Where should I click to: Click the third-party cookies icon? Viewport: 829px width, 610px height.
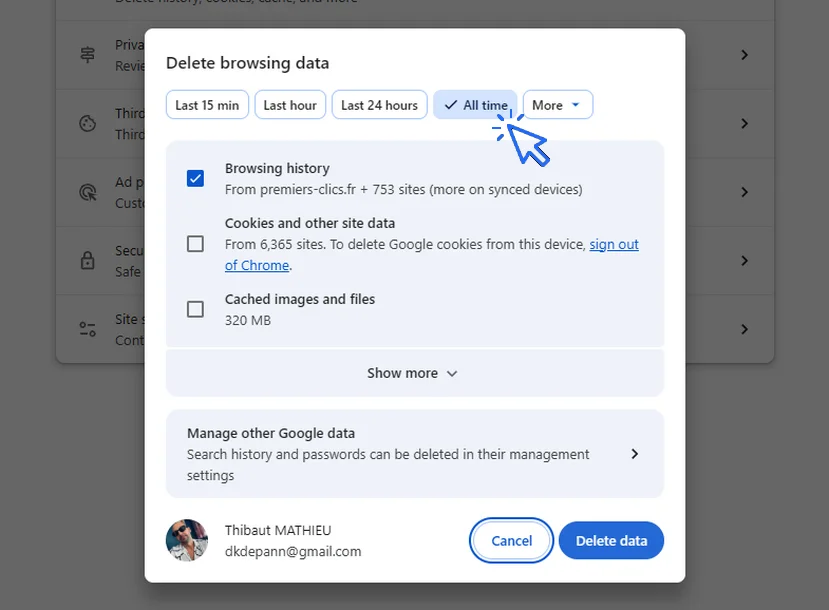[x=88, y=124]
